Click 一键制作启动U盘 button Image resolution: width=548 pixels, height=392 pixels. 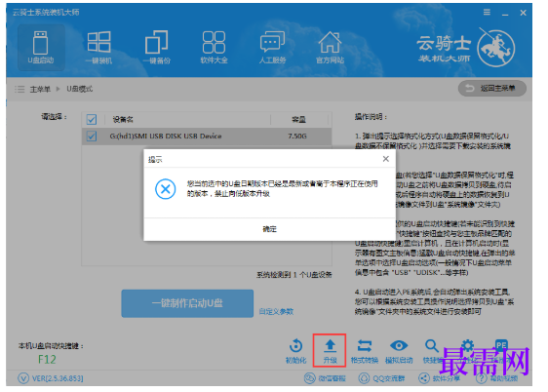187,303
